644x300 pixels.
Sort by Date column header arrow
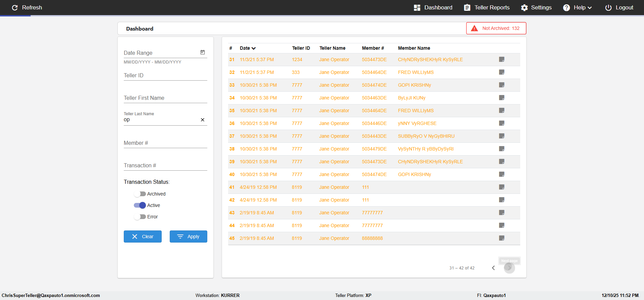254,48
